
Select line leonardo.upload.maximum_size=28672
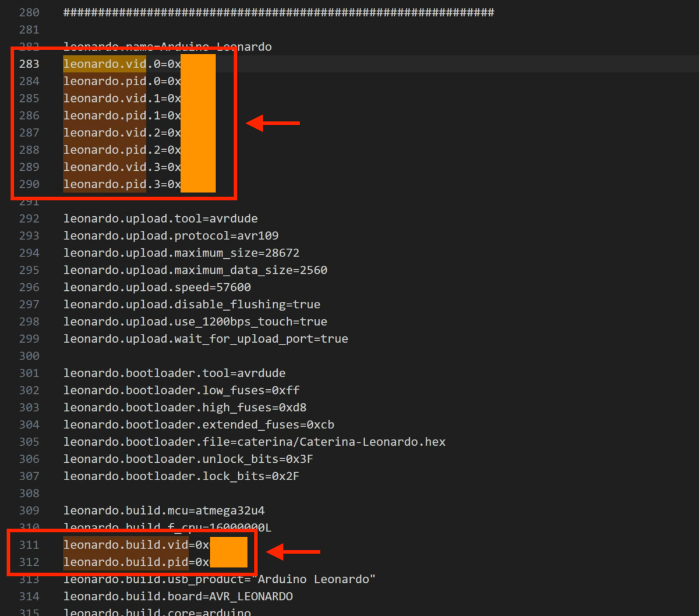[x=182, y=253]
